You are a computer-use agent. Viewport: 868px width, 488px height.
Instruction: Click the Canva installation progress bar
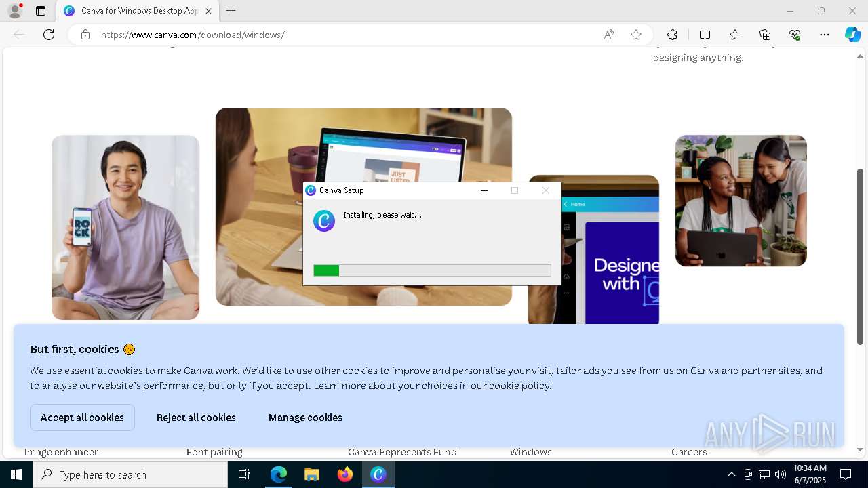tap(432, 270)
